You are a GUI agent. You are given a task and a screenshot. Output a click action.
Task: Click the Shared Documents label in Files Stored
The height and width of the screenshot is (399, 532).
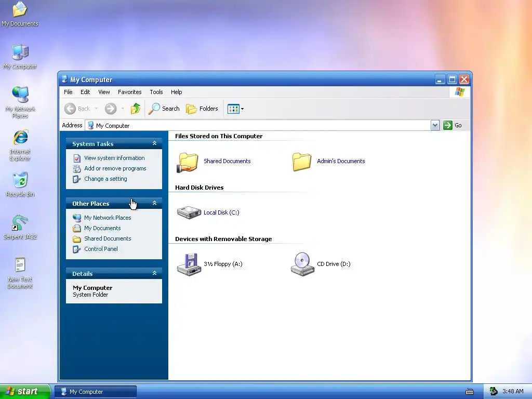tap(227, 161)
